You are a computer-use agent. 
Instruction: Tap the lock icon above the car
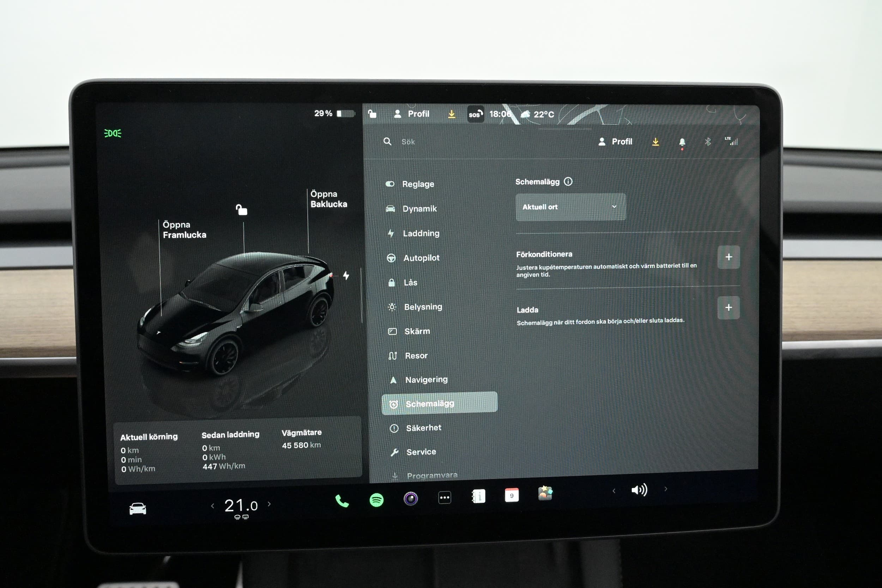pyautogui.click(x=242, y=210)
